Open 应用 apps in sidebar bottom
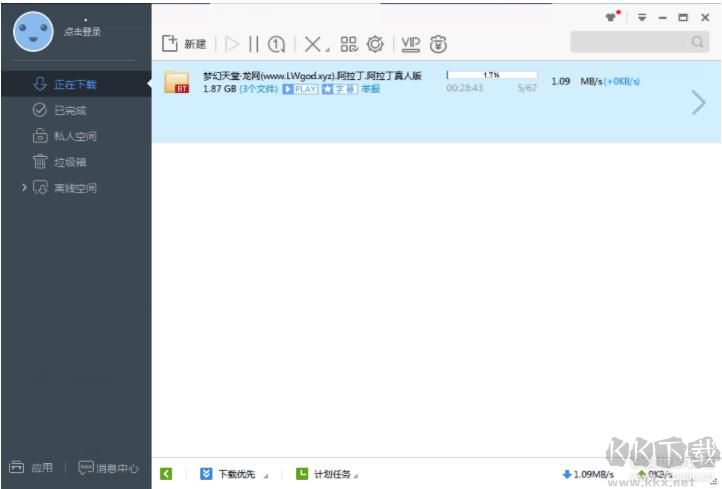The height and width of the screenshot is (489, 722). click(31, 467)
